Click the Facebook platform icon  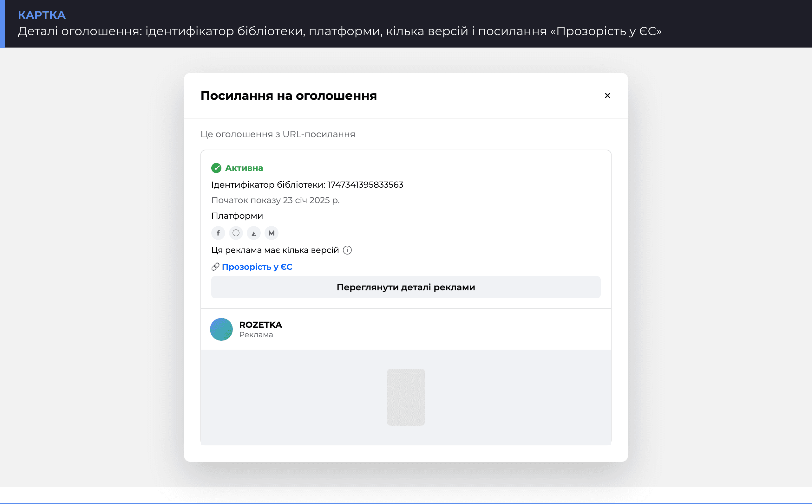(x=218, y=233)
